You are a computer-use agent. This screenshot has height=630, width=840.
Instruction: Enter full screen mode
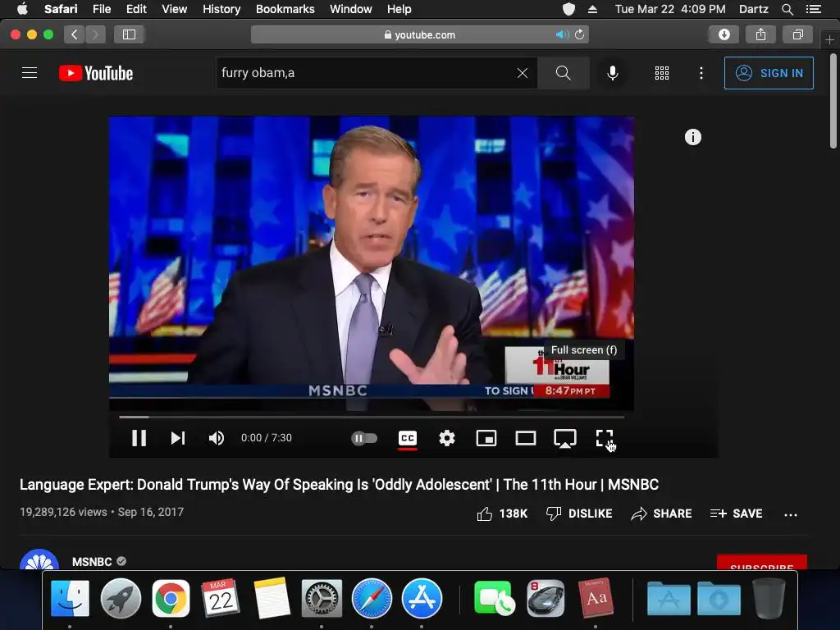[x=605, y=438]
